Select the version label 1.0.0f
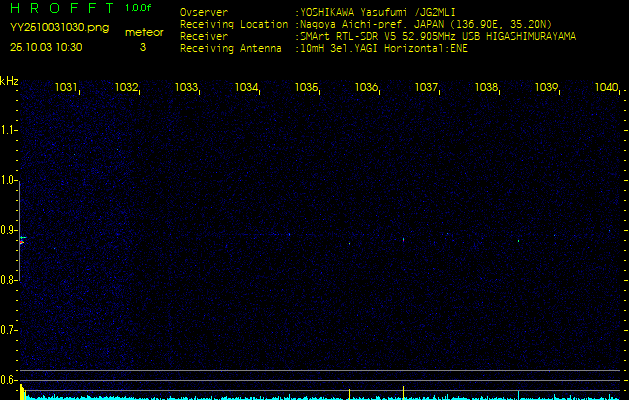 (x=138, y=8)
